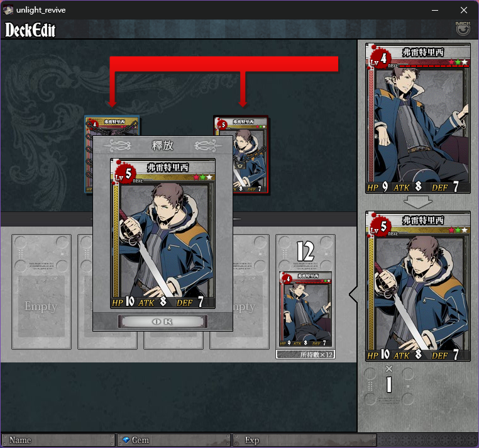Click the first Empty card slot
Image resolution: width=479 pixels, height=448 pixels.
point(41,292)
